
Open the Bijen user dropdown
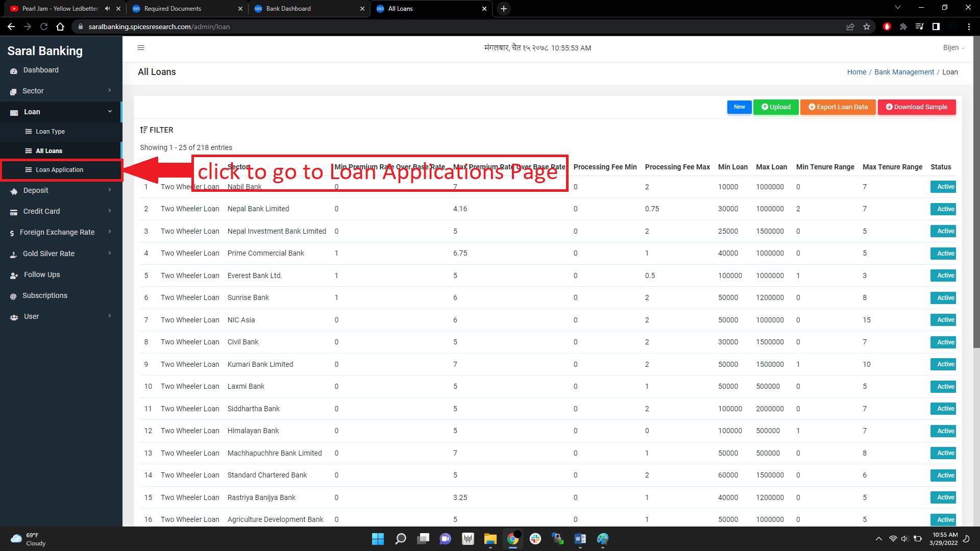(x=953, y=47)
